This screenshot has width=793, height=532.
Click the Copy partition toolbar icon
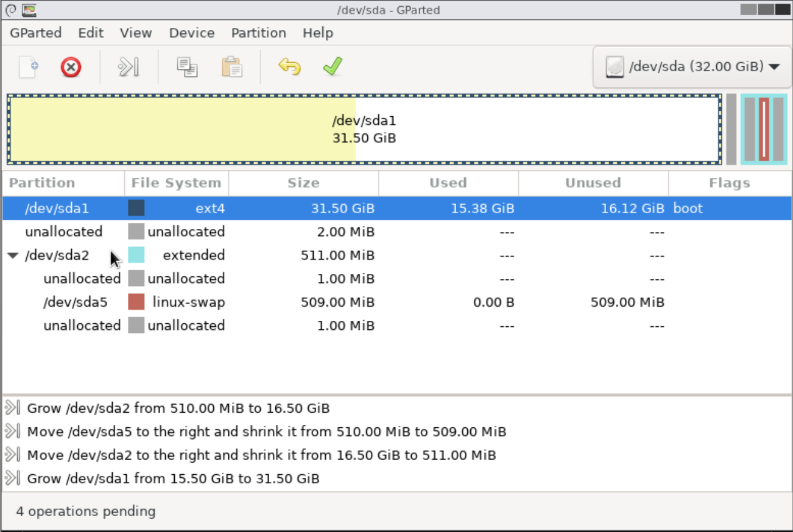187,67
